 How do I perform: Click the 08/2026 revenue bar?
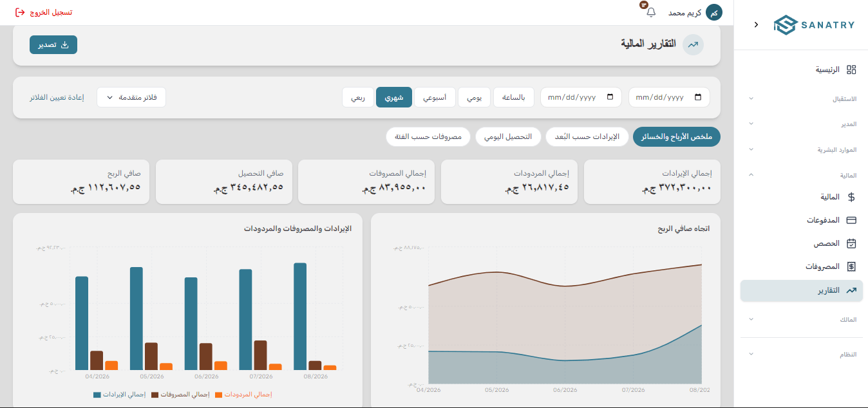[x=300, y=316]
